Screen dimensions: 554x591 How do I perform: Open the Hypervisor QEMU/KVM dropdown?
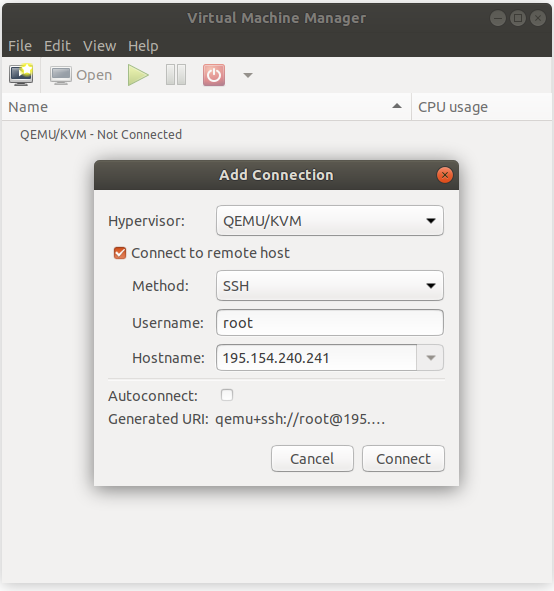click(x=330, y=221)
